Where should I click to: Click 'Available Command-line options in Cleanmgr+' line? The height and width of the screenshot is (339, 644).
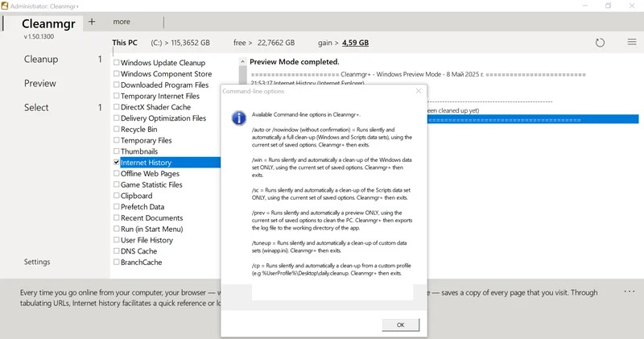[306, 114]
